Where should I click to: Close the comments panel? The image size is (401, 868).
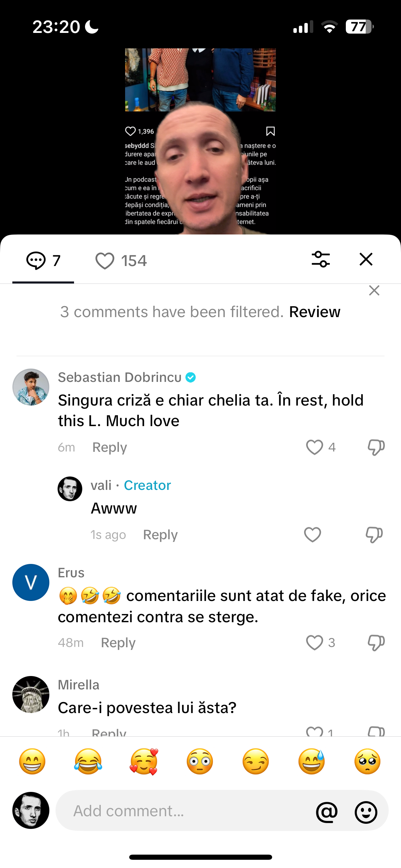click(x=366, y=259)
